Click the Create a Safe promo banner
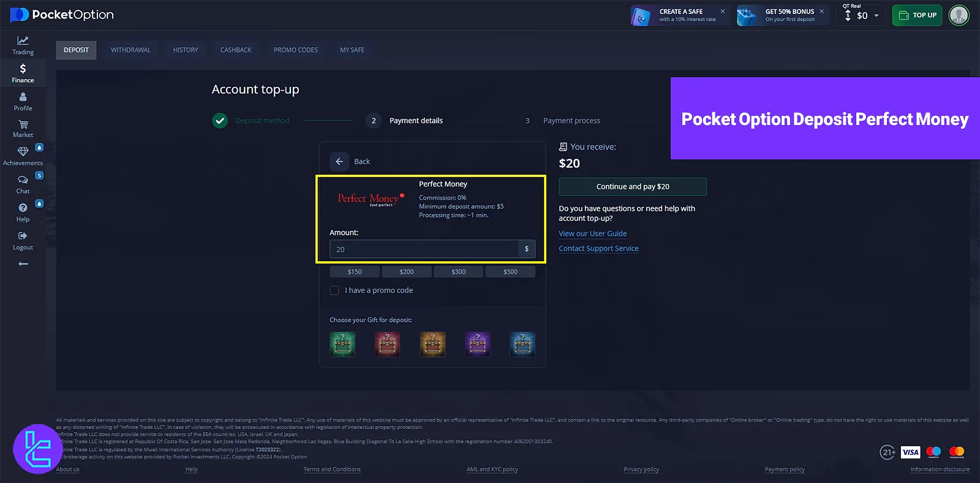 click(680, 15)
